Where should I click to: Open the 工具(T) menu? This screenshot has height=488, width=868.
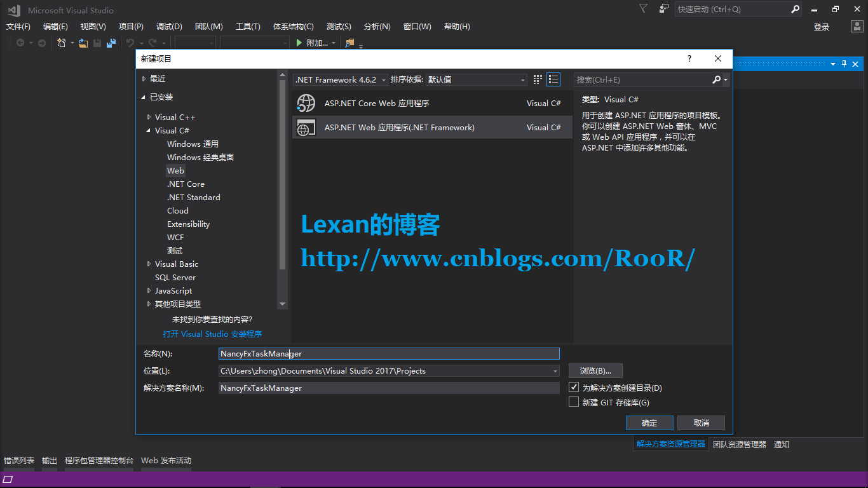tap(248, 27)
